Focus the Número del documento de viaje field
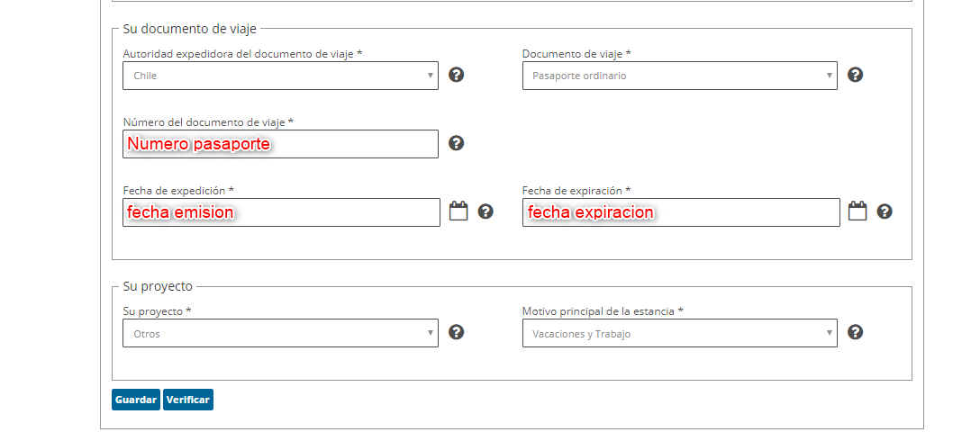This screenshot has height=432, width=980. coord(281,144)
